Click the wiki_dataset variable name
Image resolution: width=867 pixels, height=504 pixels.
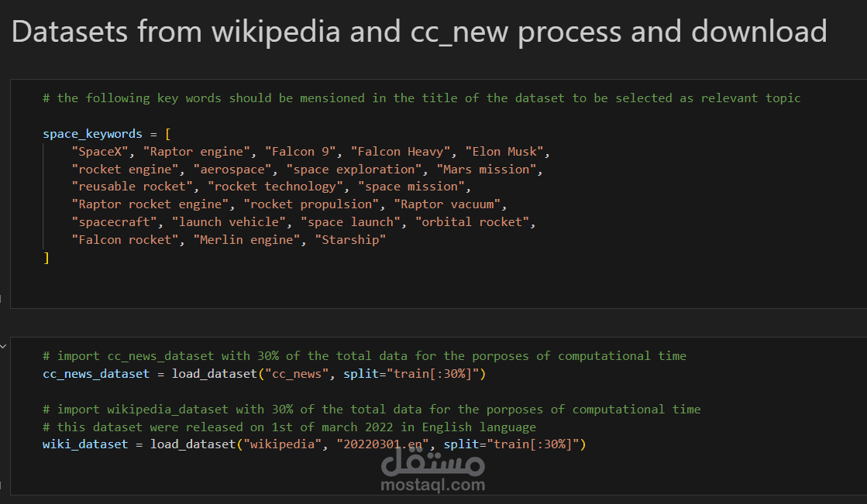[85, 444]
